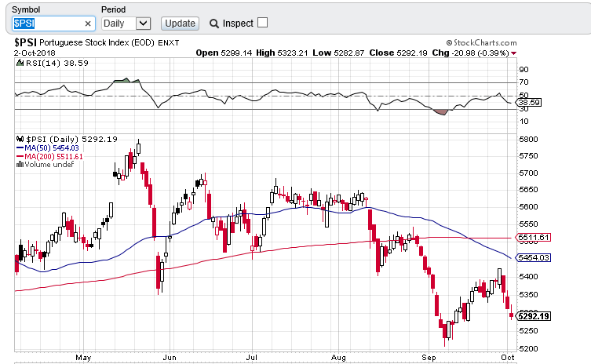Viewport: 591px width, 364px height.
Task: Click the 5454.03 blue price tag
Action: tap(533, 258)
